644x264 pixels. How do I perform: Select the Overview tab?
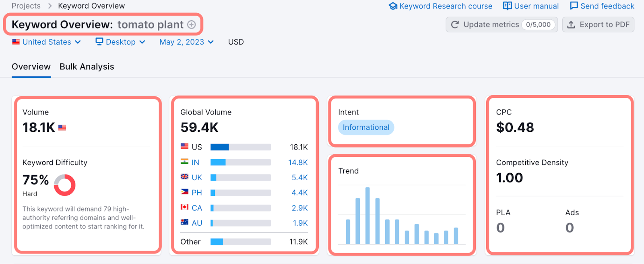click(31, 67)
